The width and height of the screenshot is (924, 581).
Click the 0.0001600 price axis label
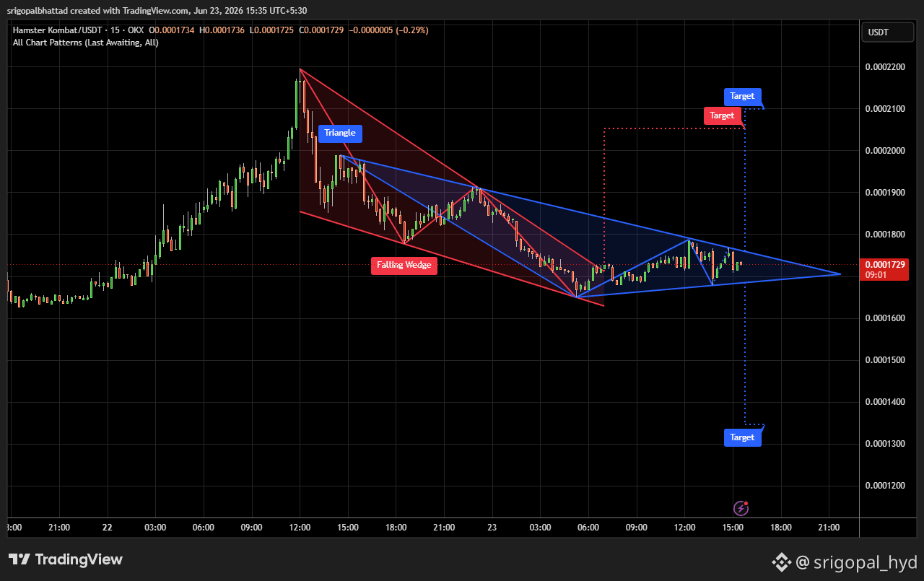884,318
